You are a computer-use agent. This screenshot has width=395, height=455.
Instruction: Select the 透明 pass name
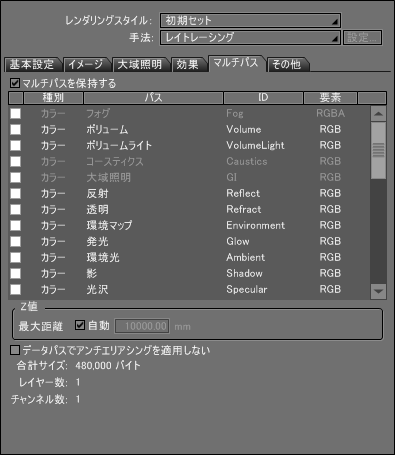[x=97, y=209]
